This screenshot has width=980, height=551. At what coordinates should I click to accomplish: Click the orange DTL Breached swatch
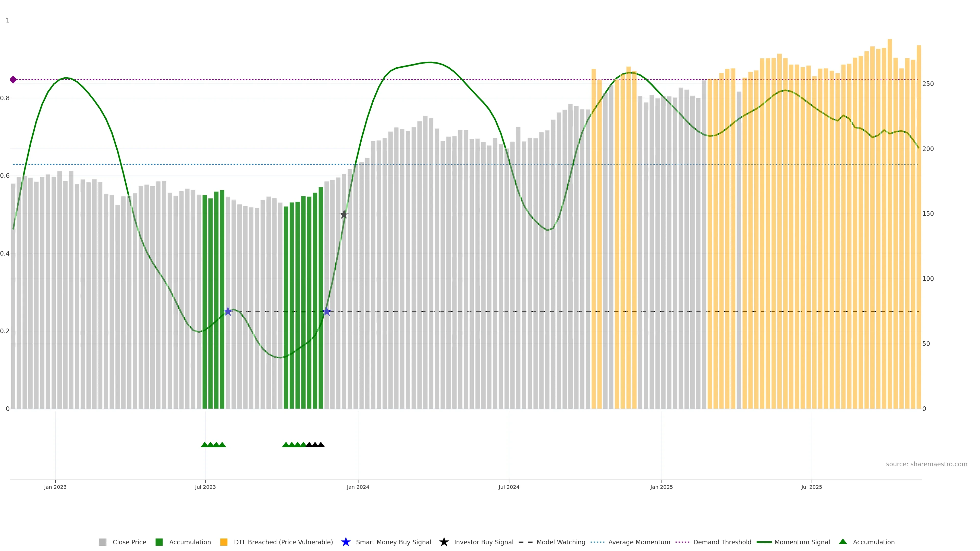tap(224, 542)
